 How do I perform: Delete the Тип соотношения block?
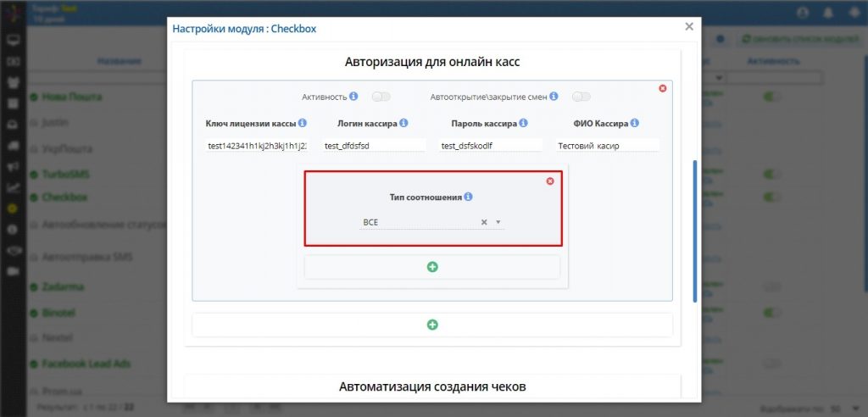pos(549,181)
